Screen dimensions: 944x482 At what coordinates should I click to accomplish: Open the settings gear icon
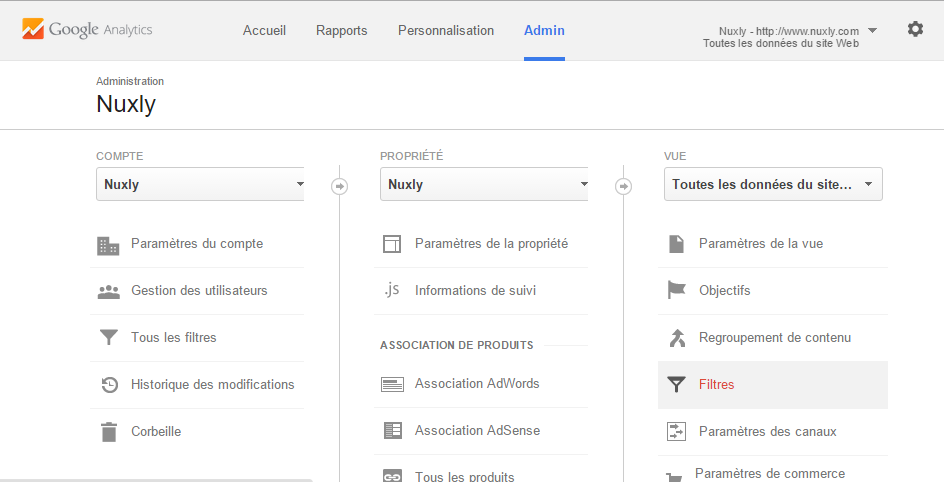pyautogui.click(x=915, y=29)
